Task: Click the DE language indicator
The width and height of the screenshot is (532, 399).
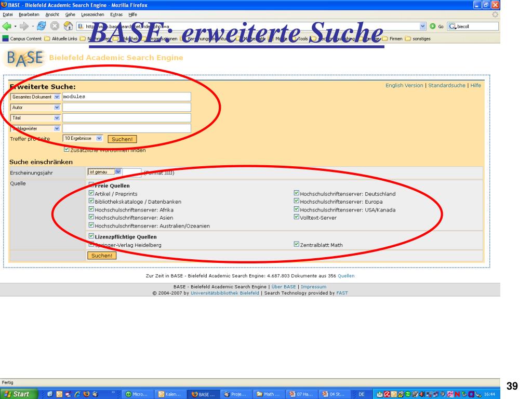Action: pyautogui.click(x=362, y=394)
